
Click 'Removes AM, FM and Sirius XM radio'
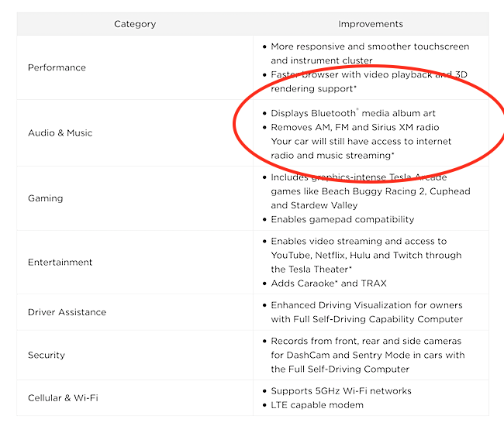pyautogui.click(x=355, y=128)
